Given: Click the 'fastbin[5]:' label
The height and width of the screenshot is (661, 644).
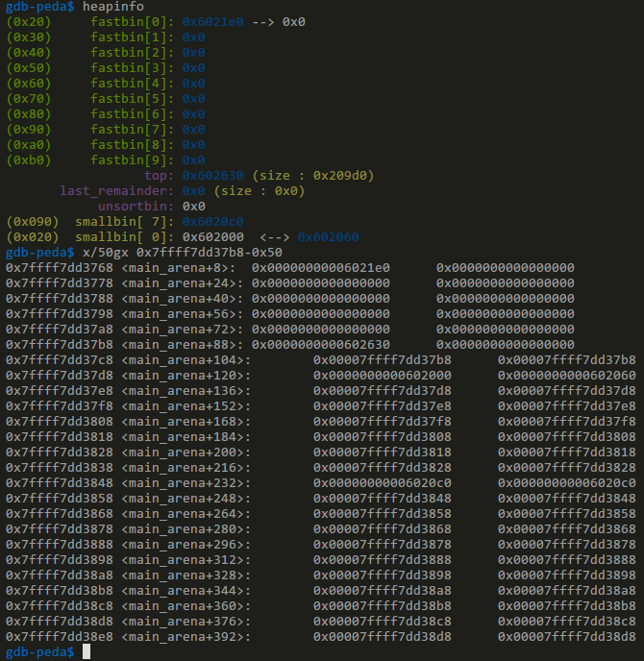Looking at the screenshot, I should [132, 99].
